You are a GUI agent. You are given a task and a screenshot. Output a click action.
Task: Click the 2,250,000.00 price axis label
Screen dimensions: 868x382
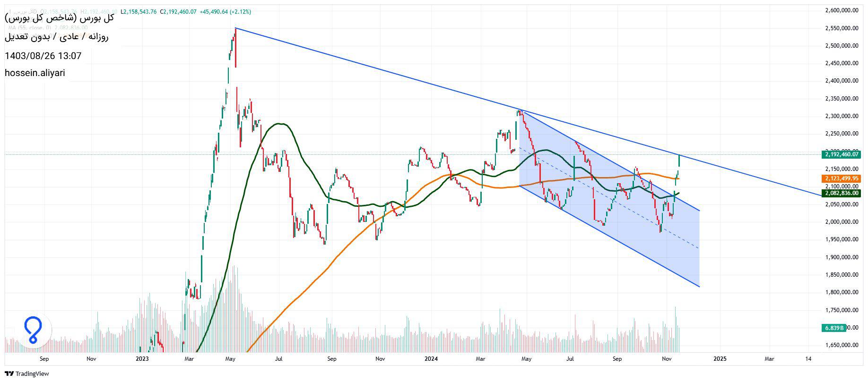tap(842, 134)
